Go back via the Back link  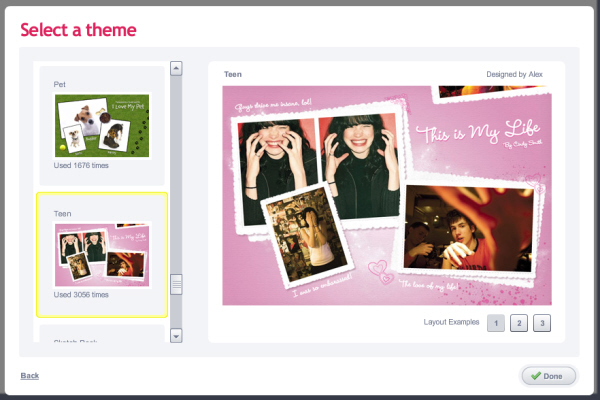pos(30,376)
